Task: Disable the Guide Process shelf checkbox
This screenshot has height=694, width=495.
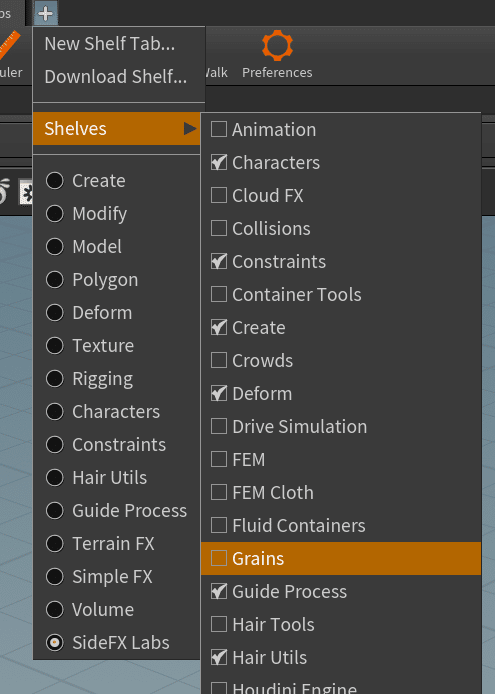Action: pyautogui.click(x=219, y=591)
